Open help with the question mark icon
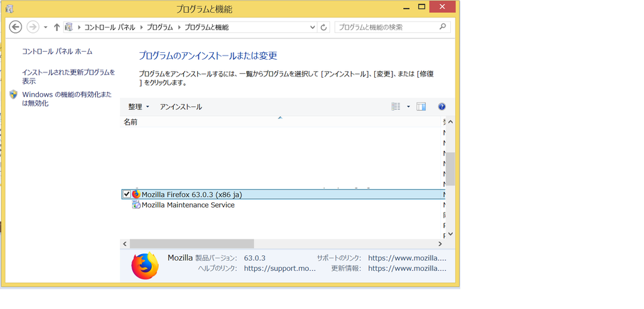The width and height of the screenshot is (644, 309). 442,107
